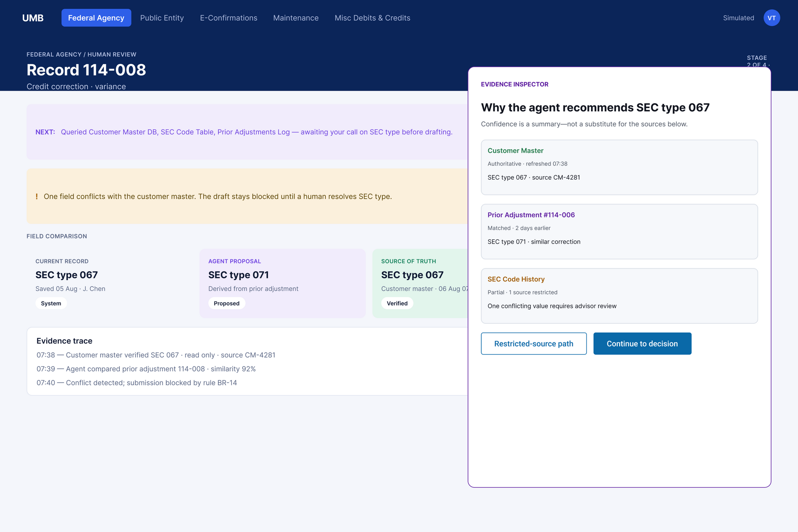Screen dimensions: 798x532
Task: Switch to Public Entity tab
Action: coord(162,18)
